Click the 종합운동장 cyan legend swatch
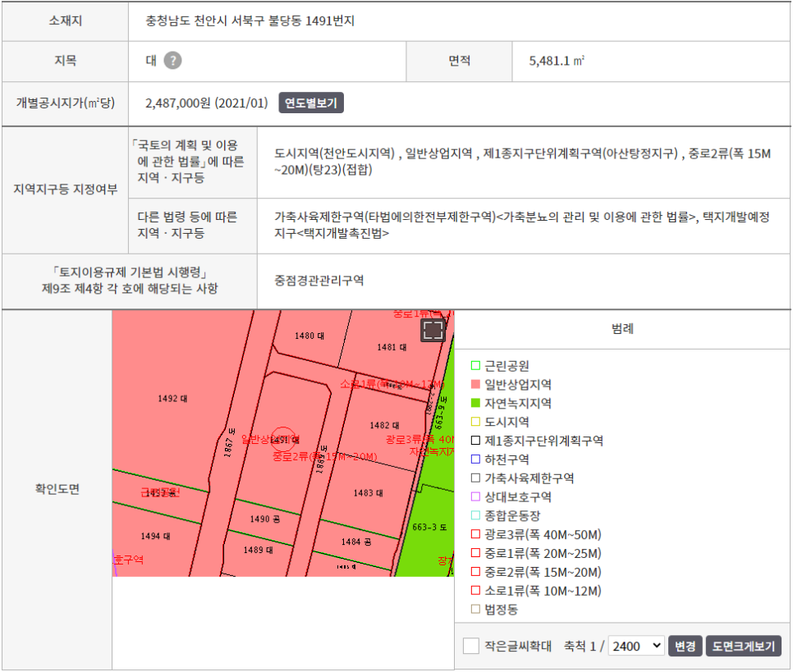The image size is (793, 672). (475, 515)
